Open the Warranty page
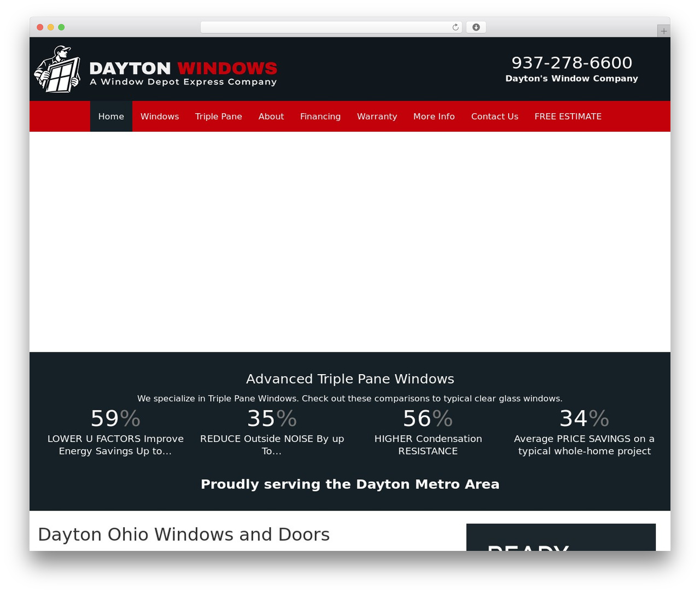 coord(377,117)
